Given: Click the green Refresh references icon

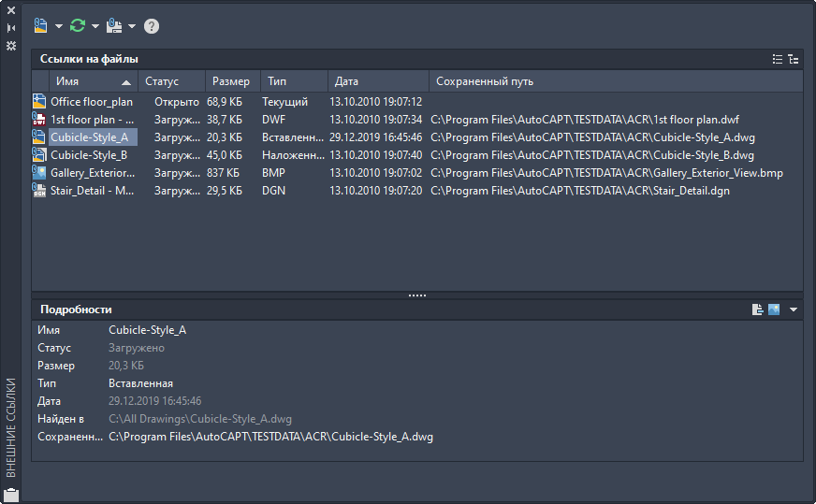Looking at the screenshot, I should 78,25.
